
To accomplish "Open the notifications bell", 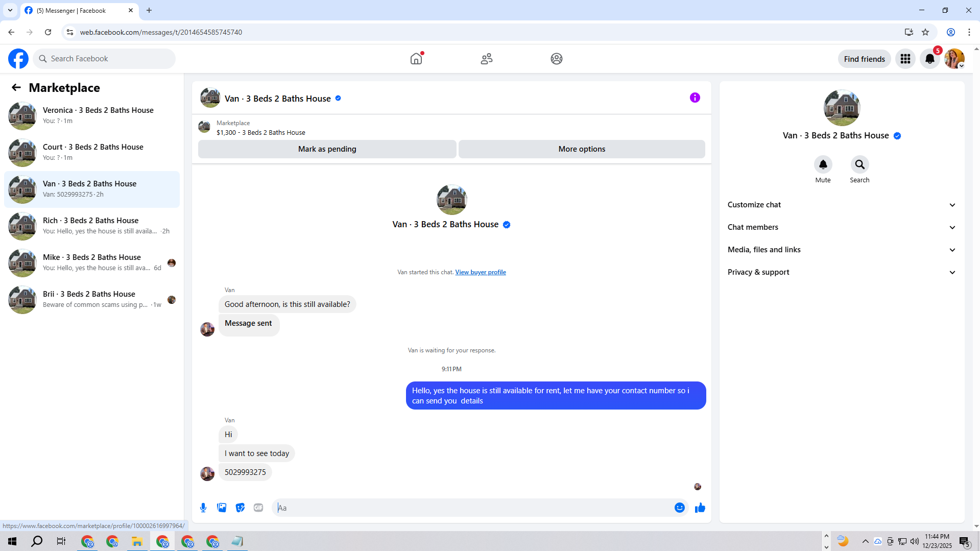I will [x=930, y=59].
